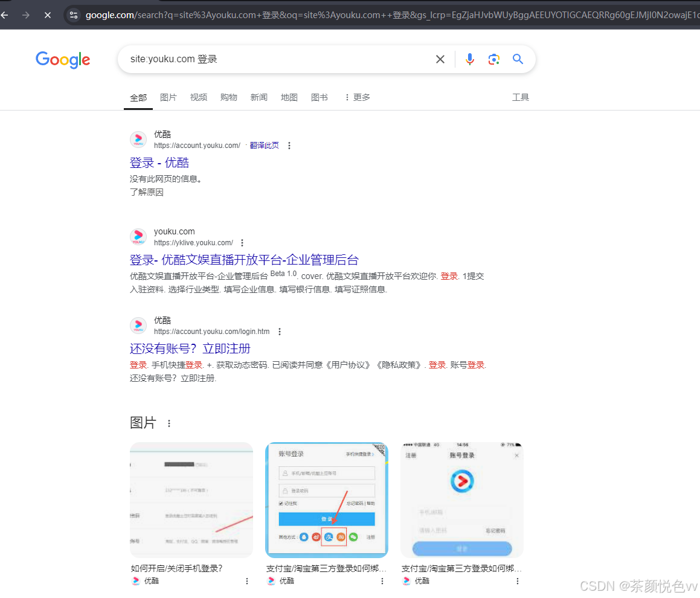Viewport: 700px width, 598px height.
Task: Open Google Lens image search icon
Action: pos(494,59)
